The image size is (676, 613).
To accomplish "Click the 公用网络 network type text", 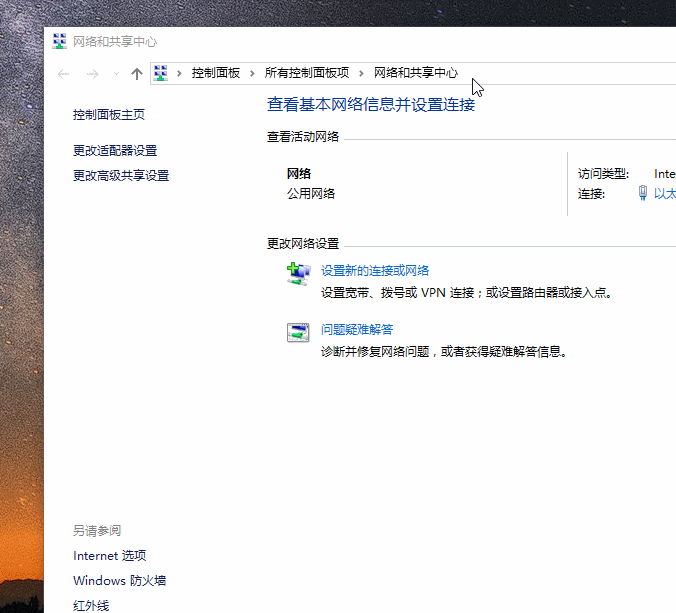I will pyautogui.click(x=311, y=194).
